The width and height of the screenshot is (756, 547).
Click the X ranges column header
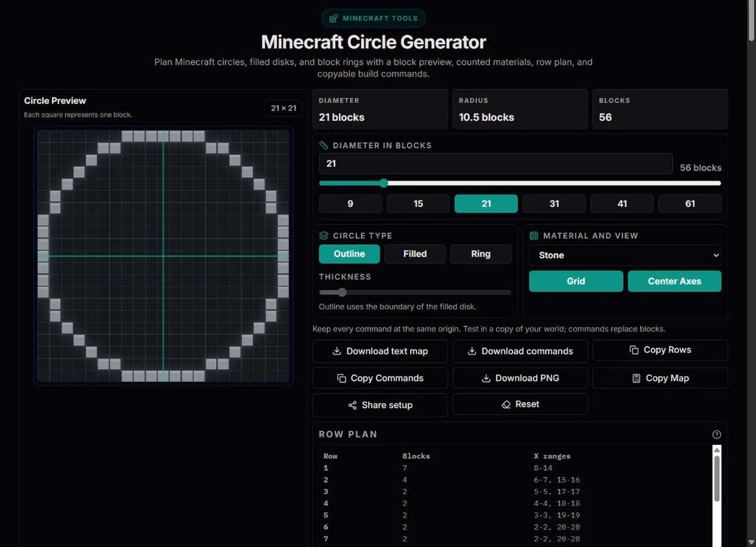(552, 456)
